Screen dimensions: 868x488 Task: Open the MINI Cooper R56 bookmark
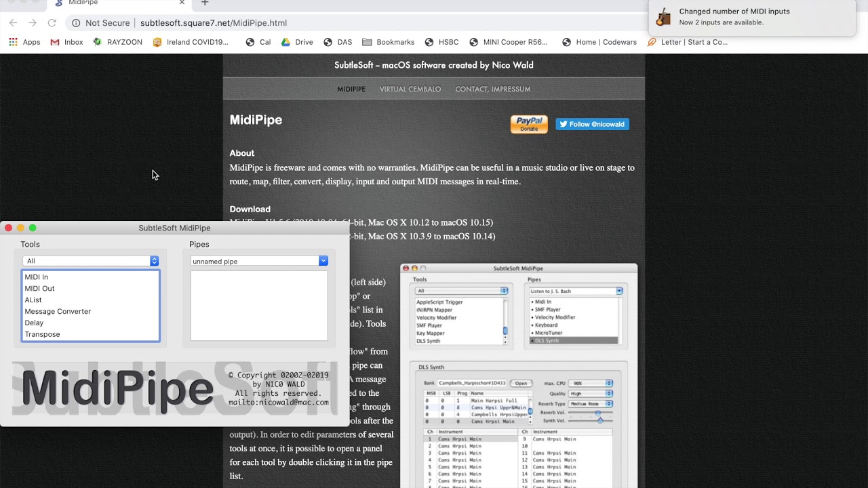click(509, 42)
